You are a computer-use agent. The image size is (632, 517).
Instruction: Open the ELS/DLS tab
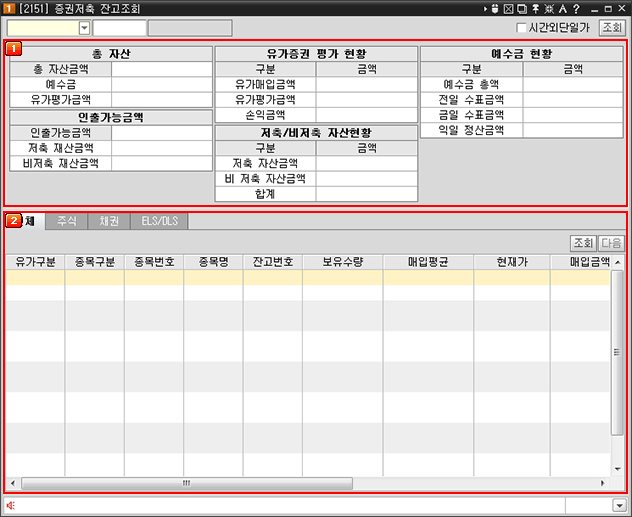click(x=159, y=221)
